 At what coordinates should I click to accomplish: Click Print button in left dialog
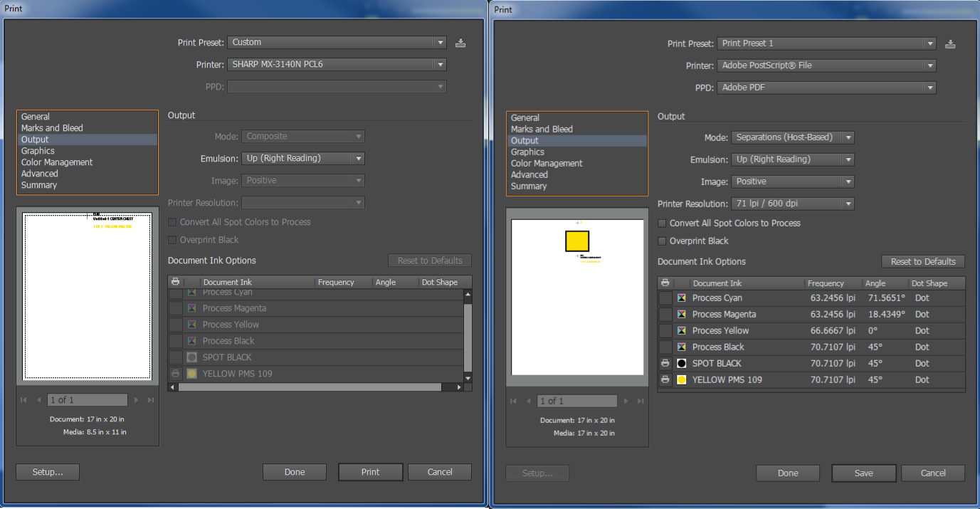pyautogui.click(x=370, y=472)
